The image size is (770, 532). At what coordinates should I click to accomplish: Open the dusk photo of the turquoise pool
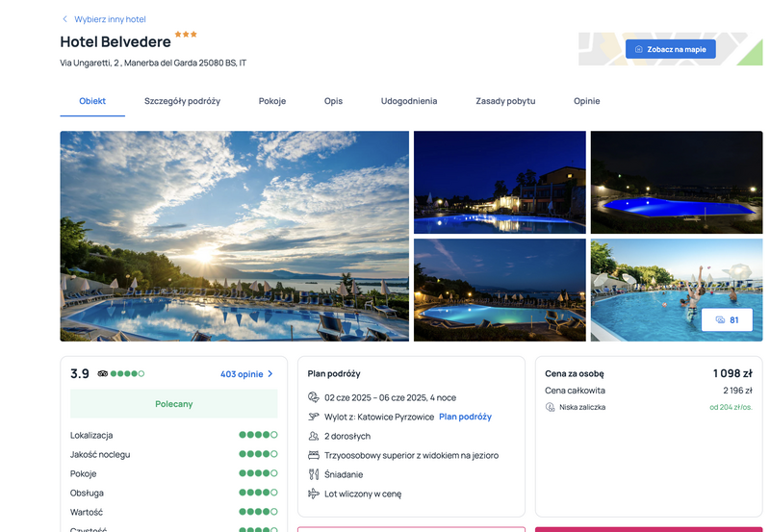pos(500,290)
